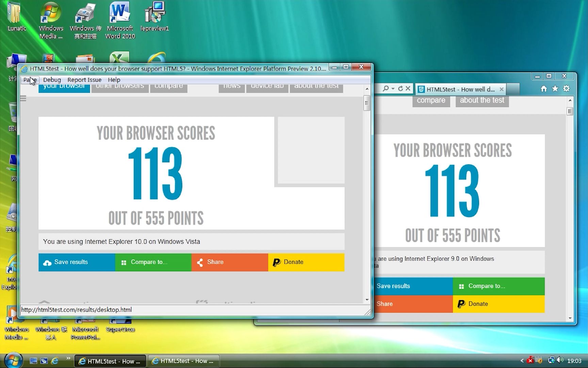
Task: Click Save results in the IE9 window
Action: [413, 286]
